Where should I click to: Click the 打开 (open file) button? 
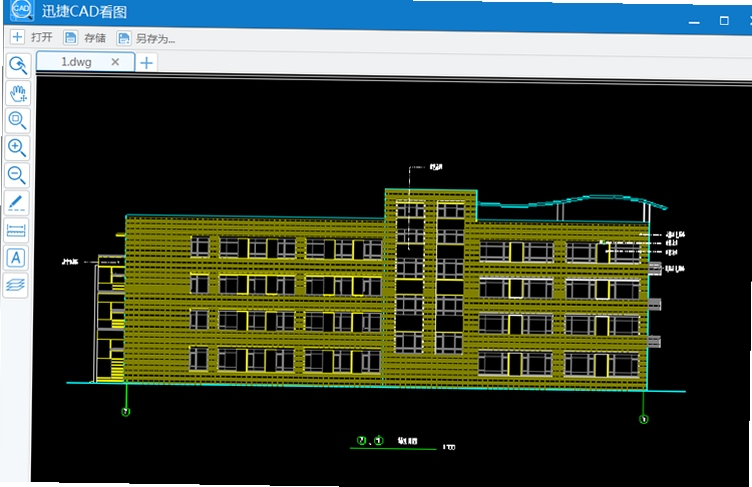point(32,37)
